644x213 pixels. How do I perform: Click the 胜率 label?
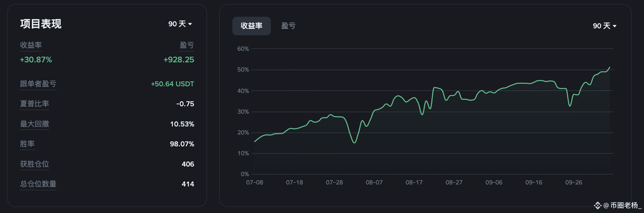[x=27, y=144]
